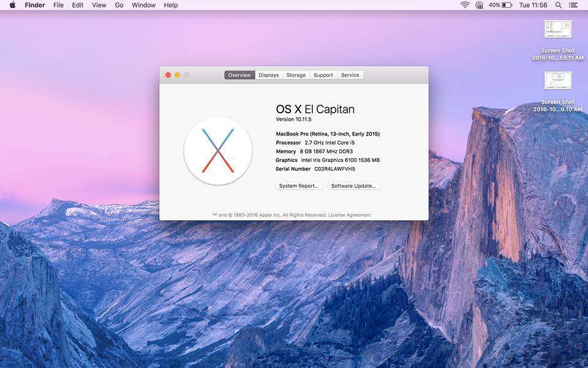
Task: Switch to the Storage tab
Action: tap(296, 75)
